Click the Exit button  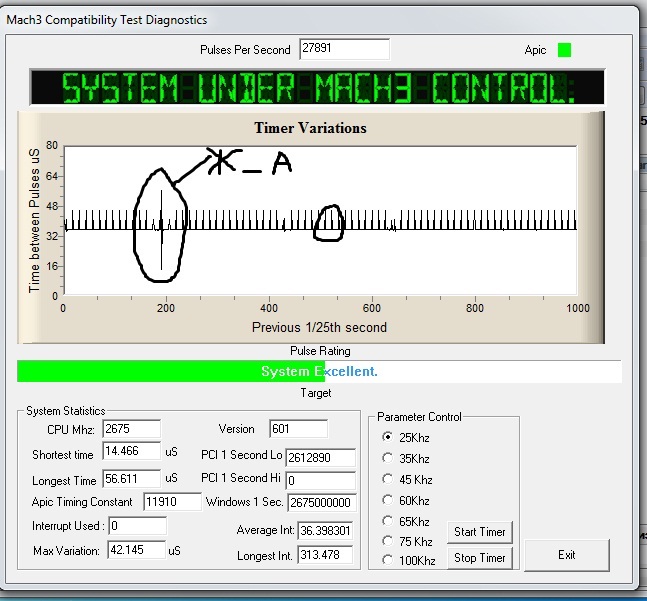[x=567, y=555]
